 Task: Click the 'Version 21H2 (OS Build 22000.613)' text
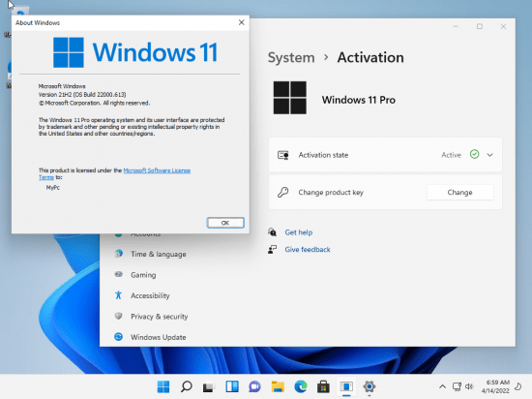coord(82,94)
